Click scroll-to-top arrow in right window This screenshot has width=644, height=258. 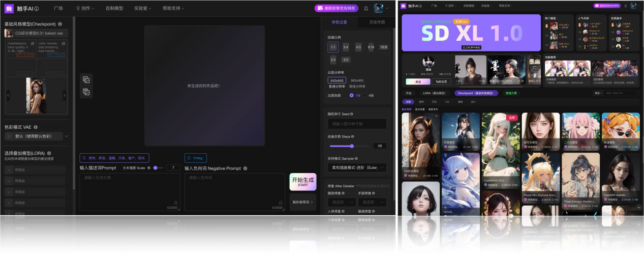[638, 207]
